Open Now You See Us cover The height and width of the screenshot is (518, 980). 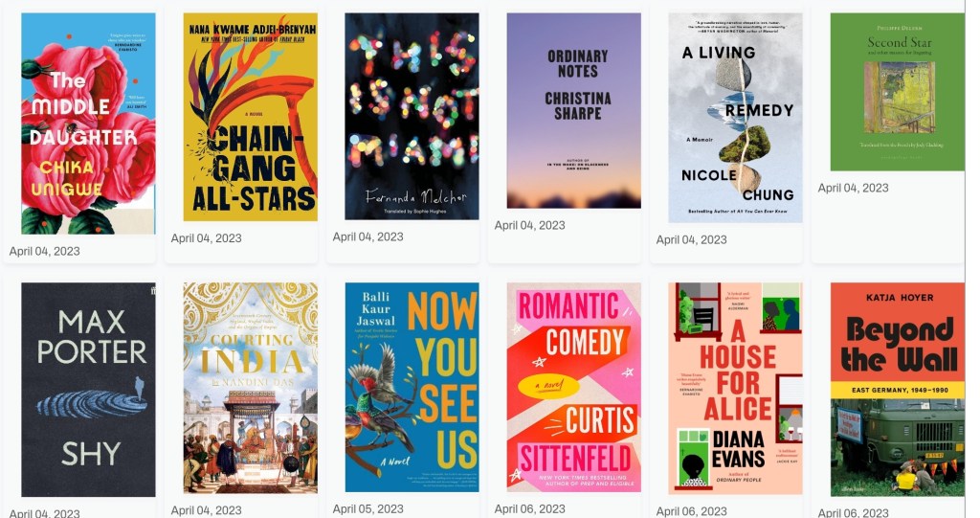[x=412, y=387]
